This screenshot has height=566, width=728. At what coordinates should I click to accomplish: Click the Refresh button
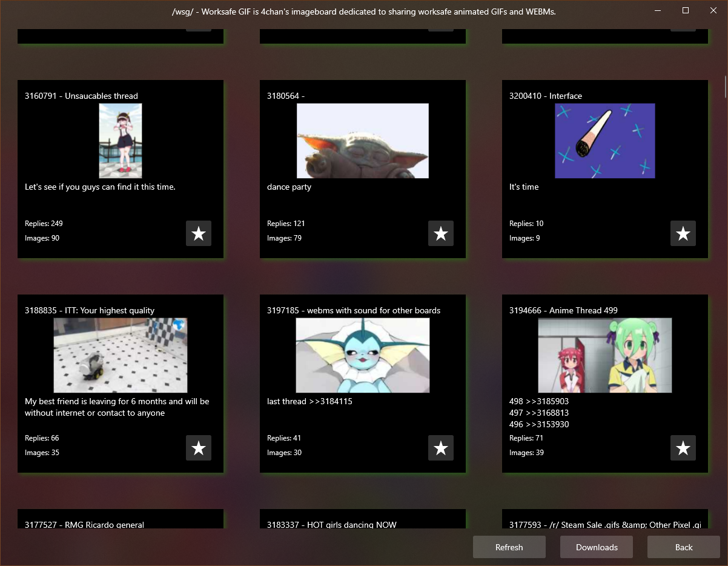[x=509, y=547]
